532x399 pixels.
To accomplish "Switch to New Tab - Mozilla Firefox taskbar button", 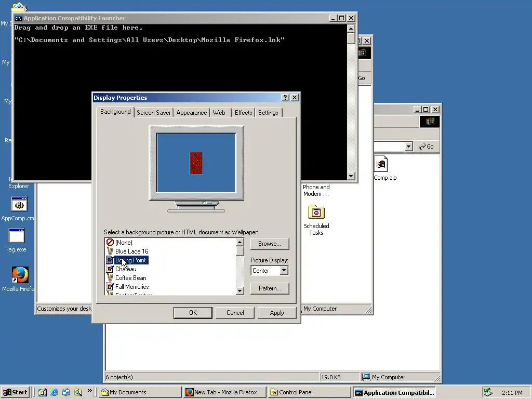I will click(224, 392).
